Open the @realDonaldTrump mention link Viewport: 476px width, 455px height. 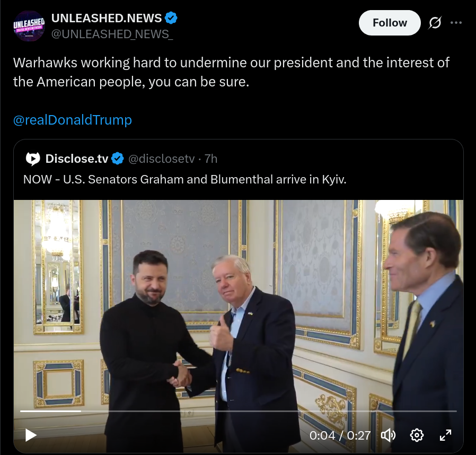click(73, 120)
